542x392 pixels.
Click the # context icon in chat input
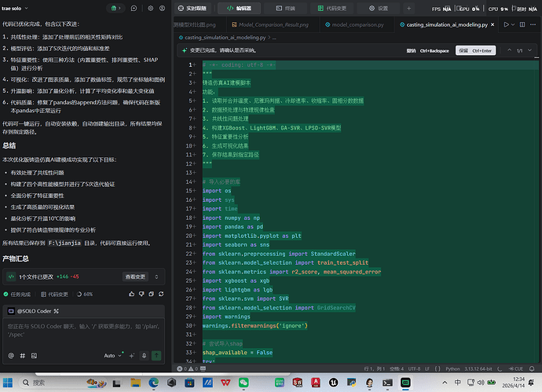(x=23, y=355)
